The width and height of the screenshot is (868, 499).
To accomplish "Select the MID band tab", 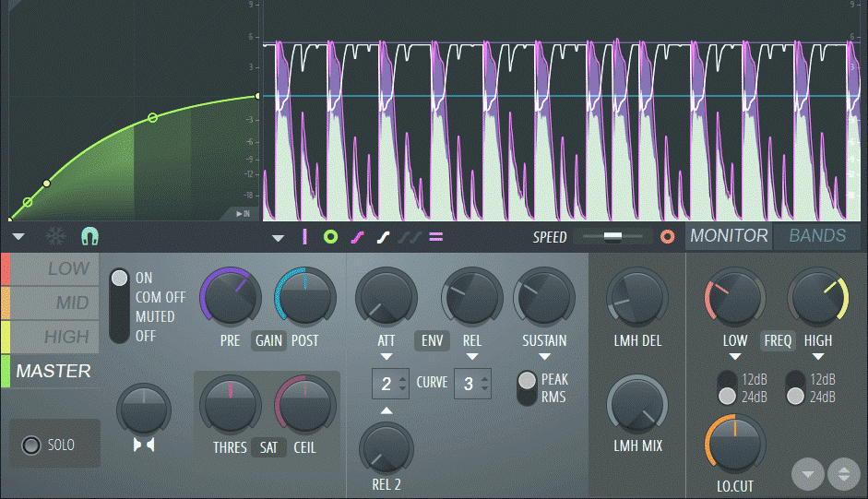I will (50, 303).
